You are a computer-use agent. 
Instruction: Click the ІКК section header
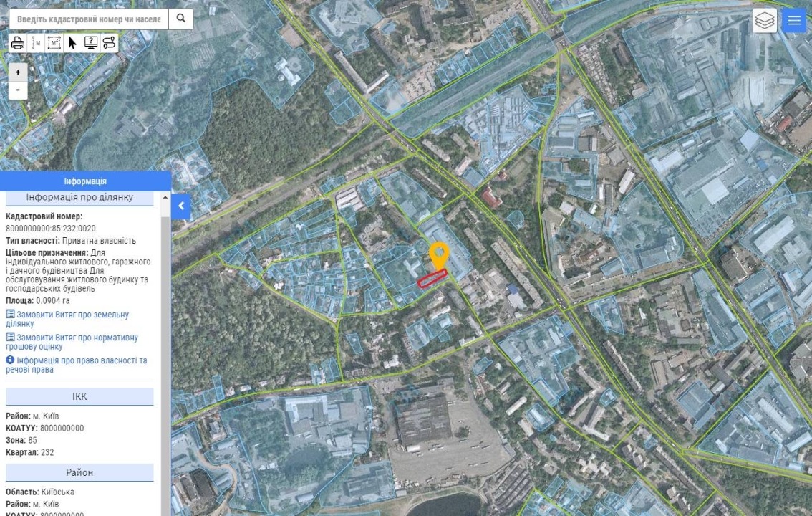click(79, 397)
